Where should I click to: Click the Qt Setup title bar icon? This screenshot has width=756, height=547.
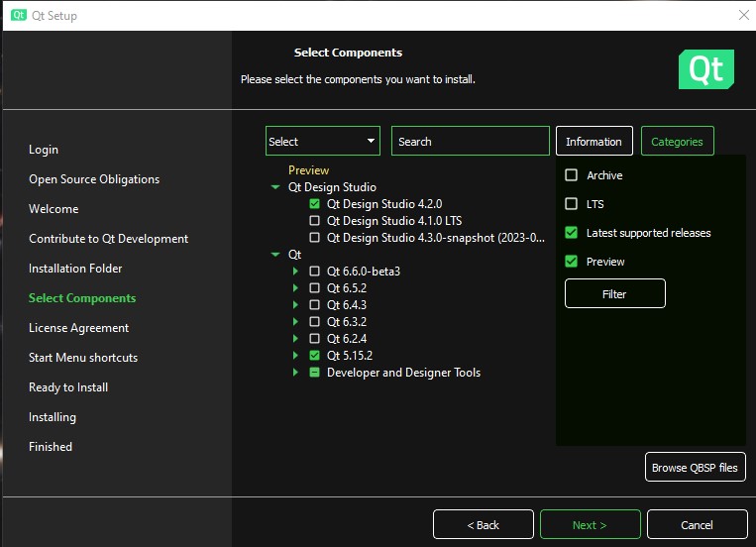point(18,15)
